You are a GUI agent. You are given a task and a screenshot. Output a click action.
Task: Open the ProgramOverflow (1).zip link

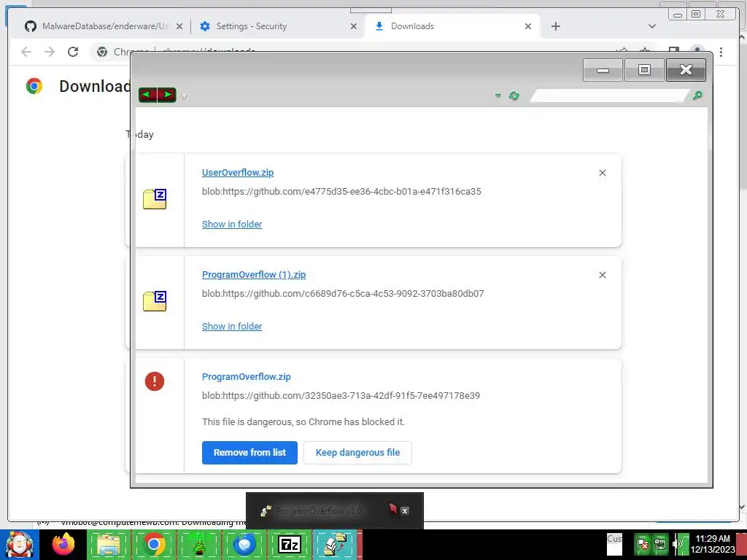click(254, 275)
